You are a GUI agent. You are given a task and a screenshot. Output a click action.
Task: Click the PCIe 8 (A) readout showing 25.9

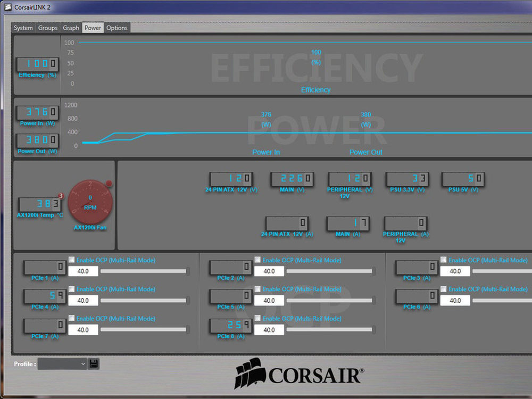tap(231, 326)
